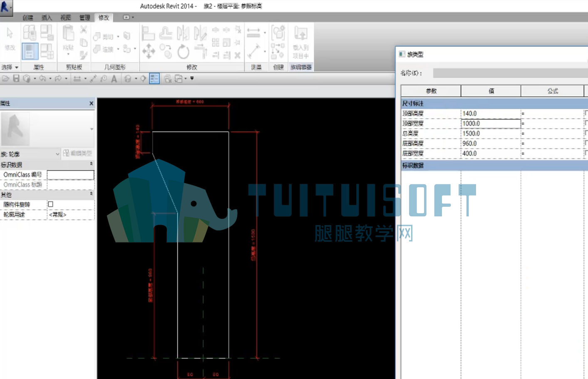Click the Offset tool icon
Viewport: 588px width, 379px height.
pyautogui.click(x=166, y=33)
